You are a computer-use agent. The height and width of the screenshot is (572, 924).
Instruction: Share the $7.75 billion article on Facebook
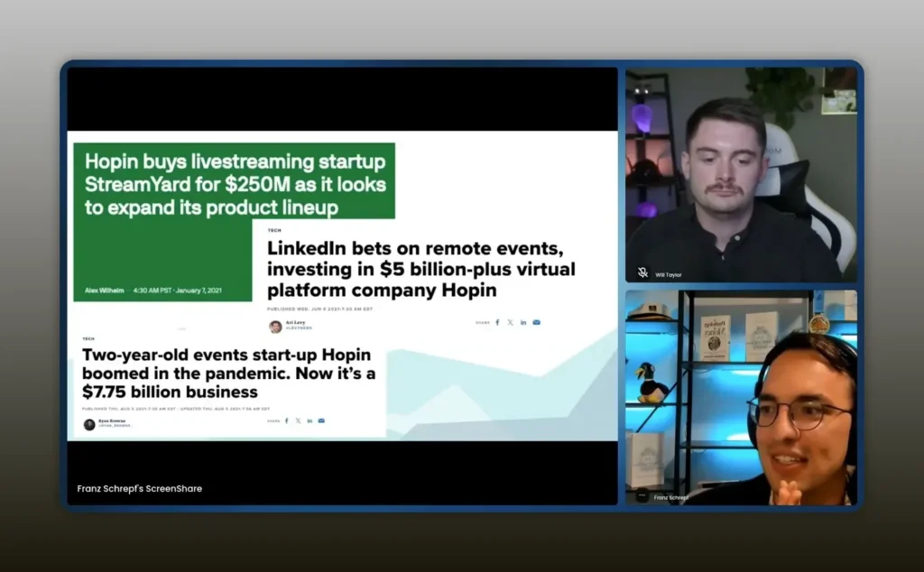(287, 420)
